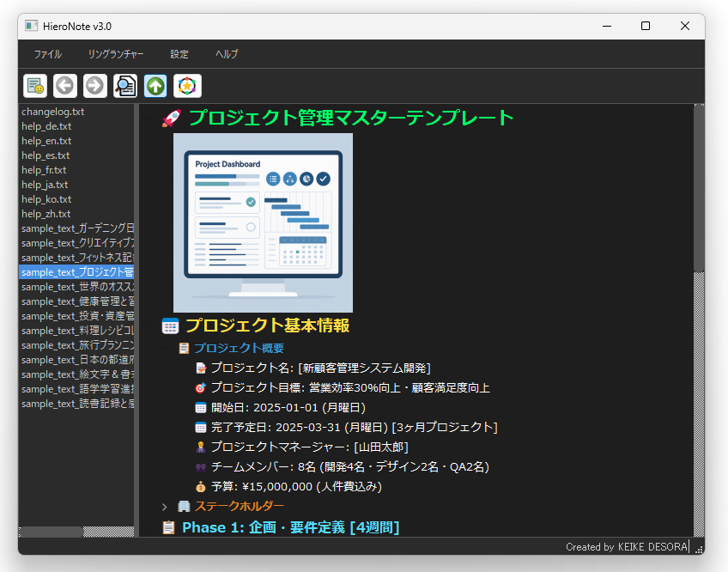728x572 pixels.
Task: Open the document search preview tool
Action: click(x=125, y=86)
